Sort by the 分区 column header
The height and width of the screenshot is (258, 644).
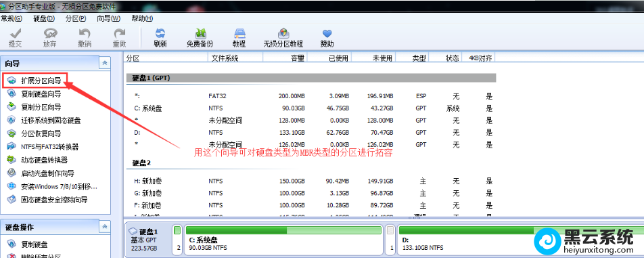[166, 58]
